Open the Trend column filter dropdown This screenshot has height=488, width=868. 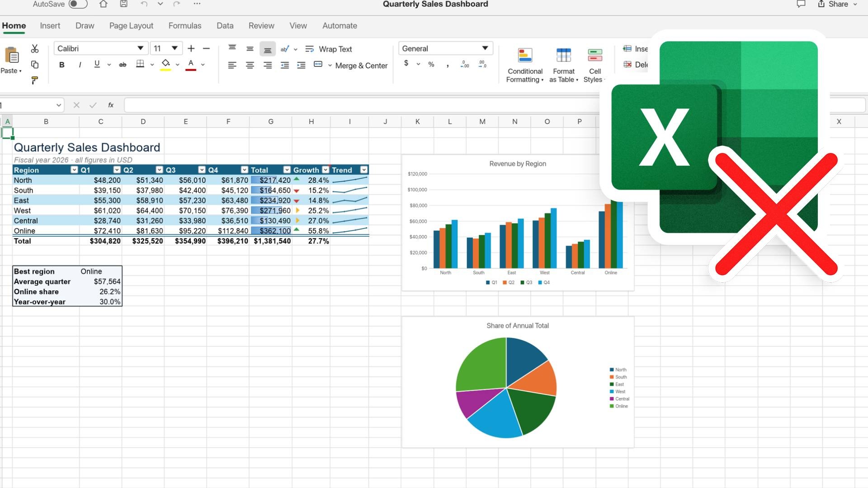364,170
